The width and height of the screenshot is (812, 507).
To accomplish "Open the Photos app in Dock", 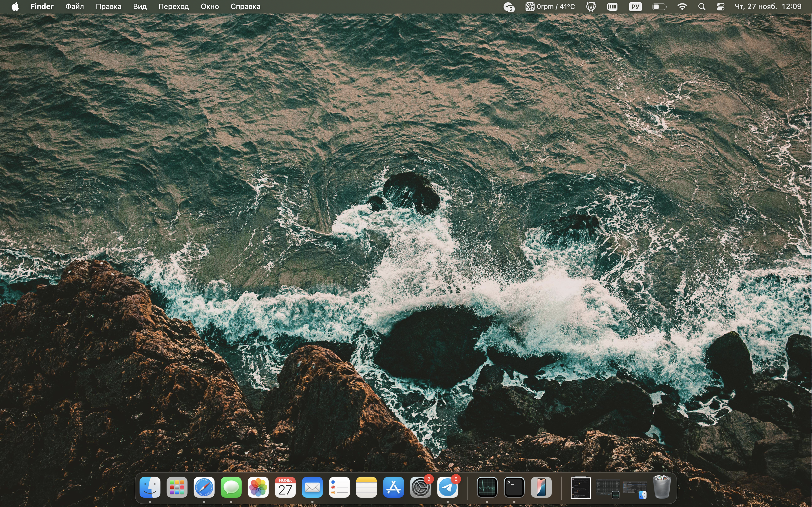I will (x=258, y=487).
